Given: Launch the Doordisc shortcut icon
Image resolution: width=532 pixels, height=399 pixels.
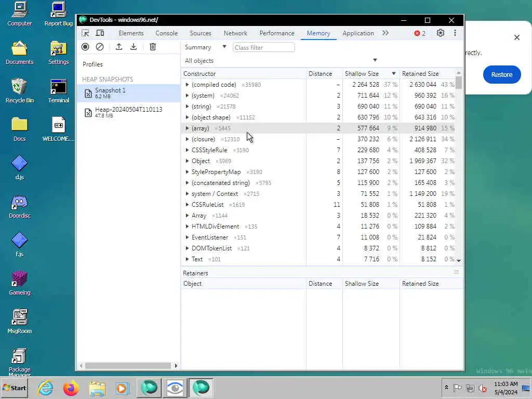Looking at the screenshot, I should [19, 206].
